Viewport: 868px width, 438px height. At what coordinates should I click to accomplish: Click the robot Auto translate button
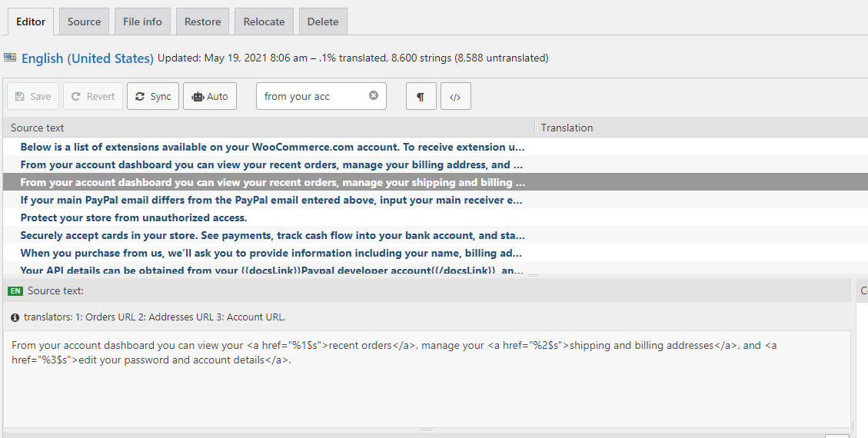tap(210, 97)
